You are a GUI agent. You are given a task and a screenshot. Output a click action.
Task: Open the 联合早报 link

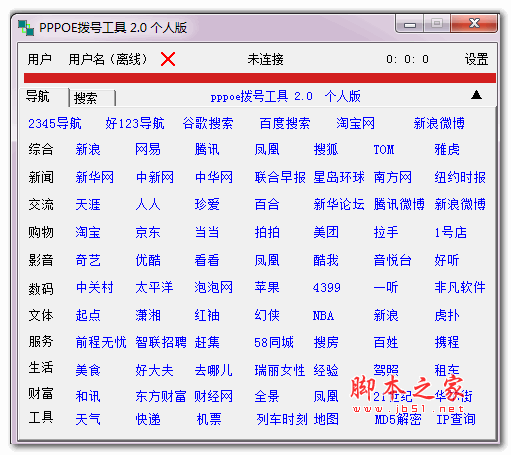pyautogui.click(x=280, y=177)
